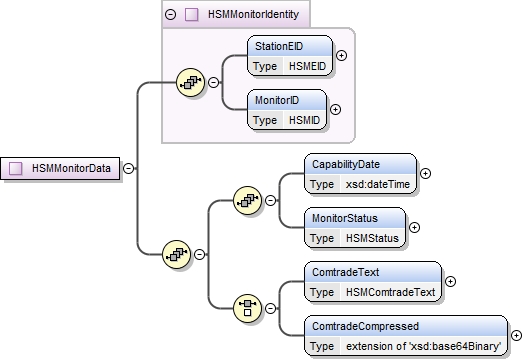
Task: Expand the ComtradeText element
Action: coord(450,281)
